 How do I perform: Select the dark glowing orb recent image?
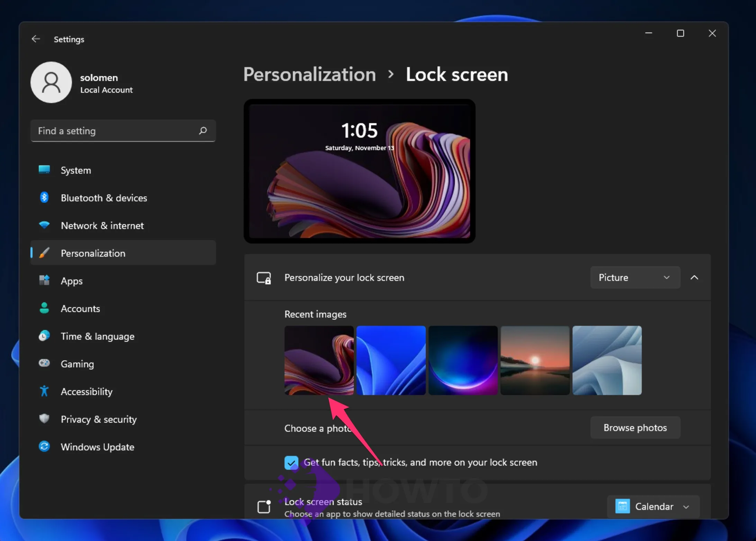click(463, 360)
